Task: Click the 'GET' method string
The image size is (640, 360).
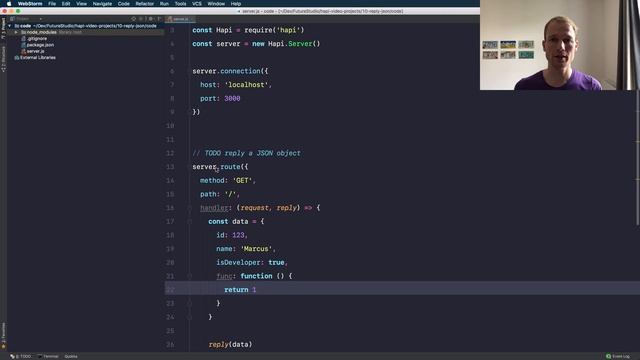Action: [242, 180]
